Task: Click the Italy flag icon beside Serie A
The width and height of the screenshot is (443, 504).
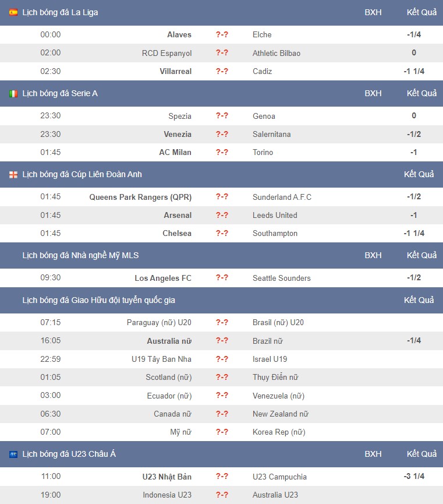Action: pos(13,94)
